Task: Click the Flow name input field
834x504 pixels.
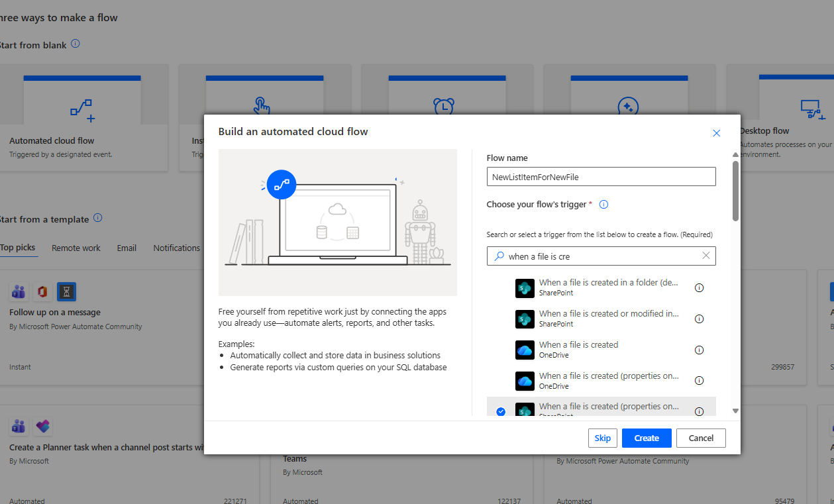Action: (x=601, y=177)
